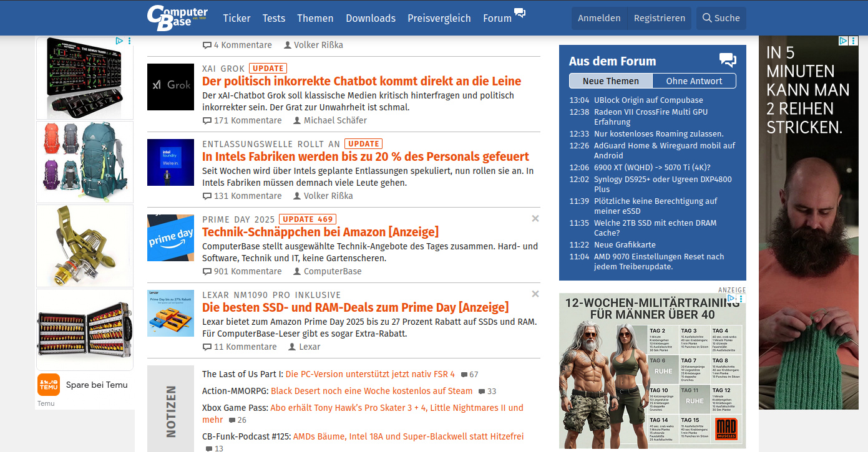Click comment bubble icon beside 171 Kommentare

click(207, 121)
